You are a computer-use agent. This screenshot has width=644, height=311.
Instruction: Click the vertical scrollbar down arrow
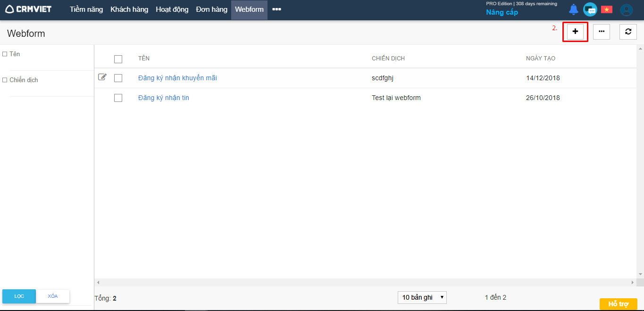tap(640, 274)
